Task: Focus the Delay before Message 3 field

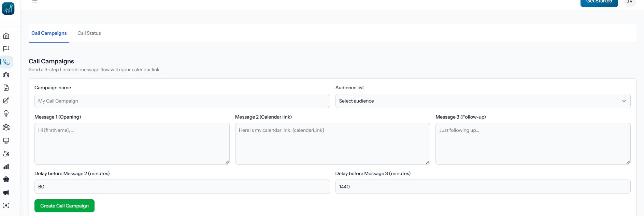Action: [x=483, y=187]
